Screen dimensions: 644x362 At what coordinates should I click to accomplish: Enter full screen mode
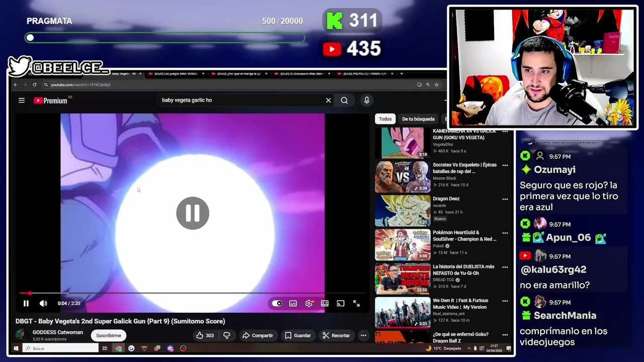tap(356, 303)
